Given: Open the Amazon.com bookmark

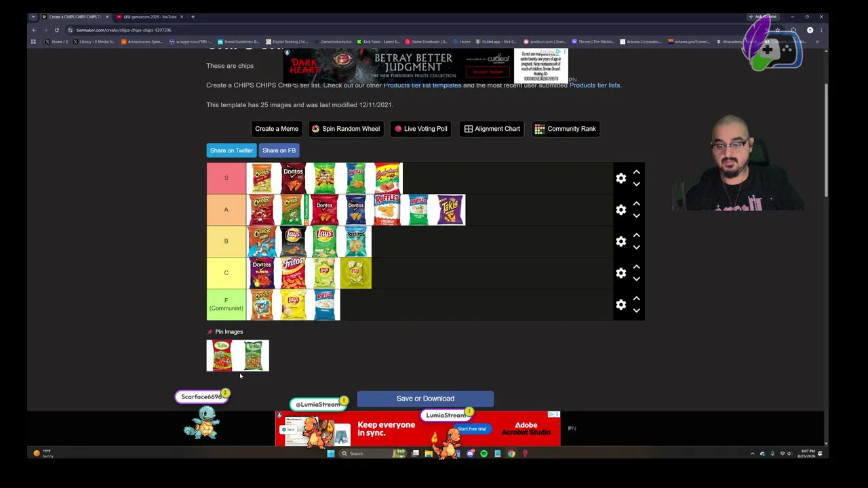Looking at the screenshot, I should pos(142,42).
